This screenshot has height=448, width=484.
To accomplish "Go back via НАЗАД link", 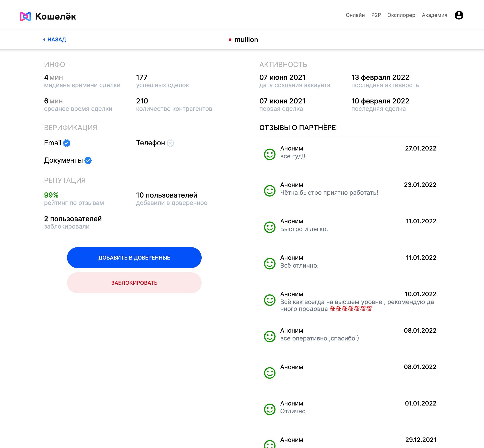I will pyautogui.click(x=56, y=39).
